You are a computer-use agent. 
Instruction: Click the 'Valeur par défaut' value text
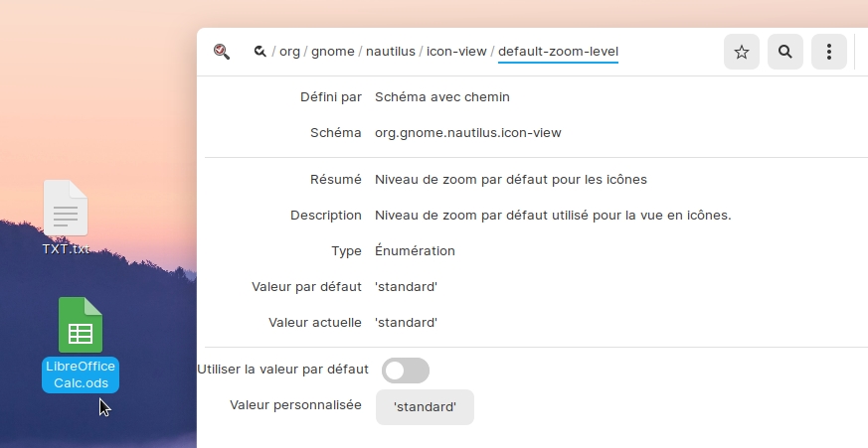click(406, 287)
